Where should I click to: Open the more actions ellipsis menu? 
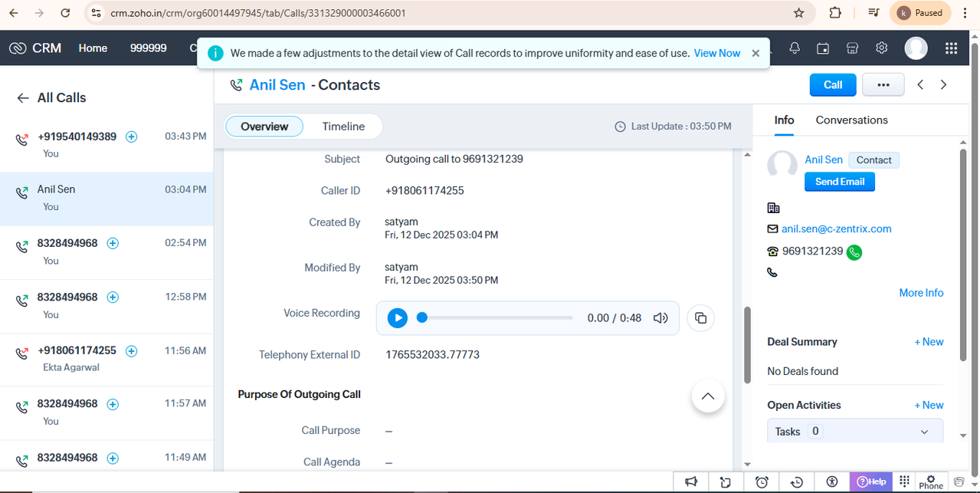883,84
